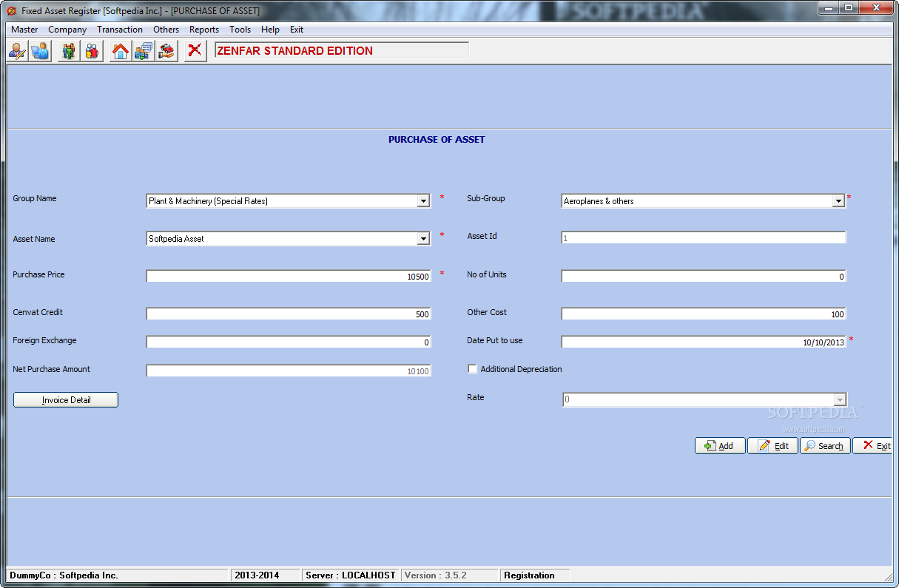Click the Purchase Price input field

[289, 277]
